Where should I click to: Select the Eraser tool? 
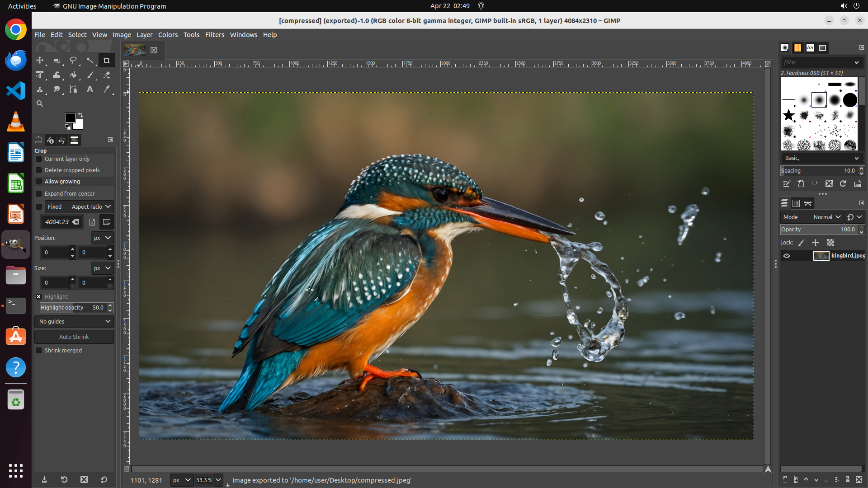coord(107,75)
